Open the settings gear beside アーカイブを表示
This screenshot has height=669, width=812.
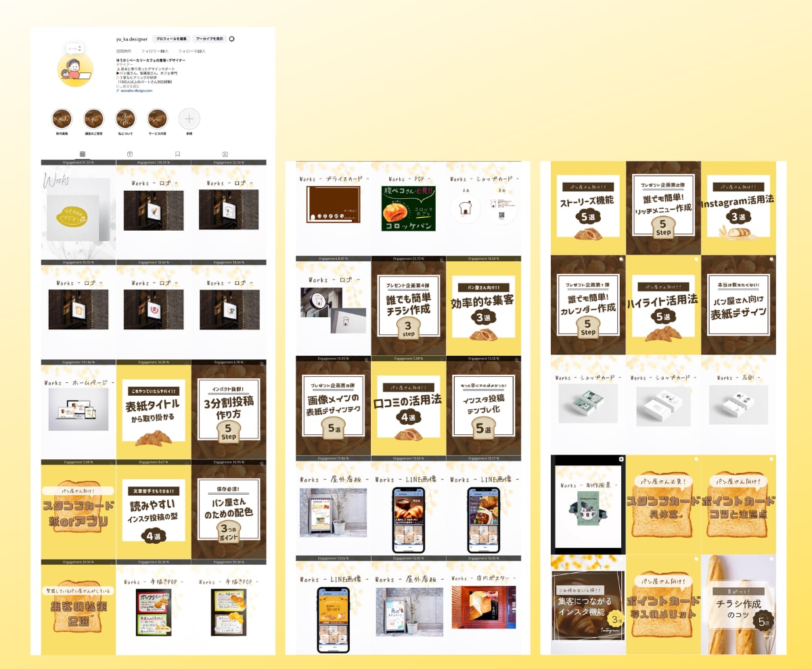point(231,39)
